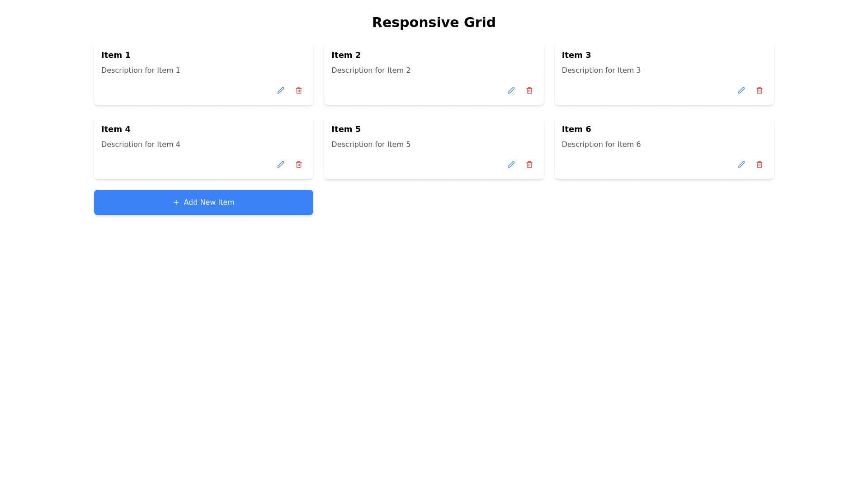Viewport: 868px width, 488px height.
Task: Delete Item 4 with the trash icon
Action: pyautogui.click(x=298, y=164)
